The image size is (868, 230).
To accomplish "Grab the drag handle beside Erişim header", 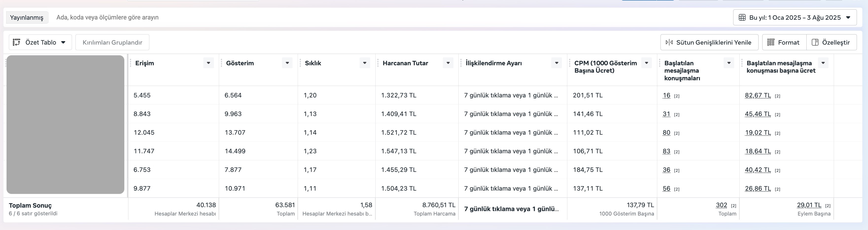I will pyautogui.click(x=131, y=63).
